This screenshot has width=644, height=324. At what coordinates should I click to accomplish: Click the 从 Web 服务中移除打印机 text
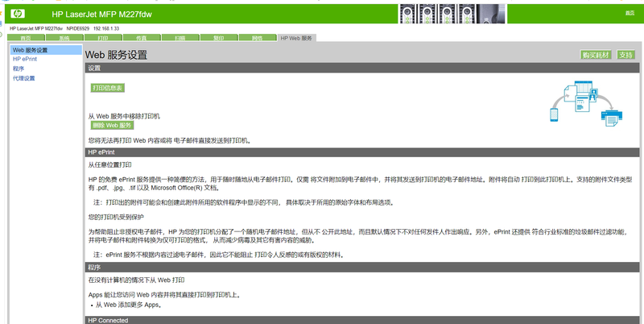(124, 116)
